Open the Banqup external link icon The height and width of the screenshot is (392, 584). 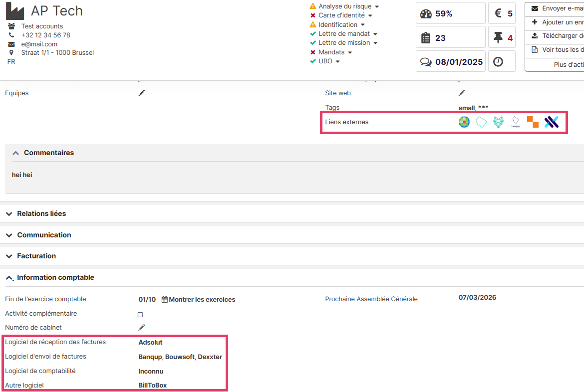pyautogui.click(x=516, y=122)
